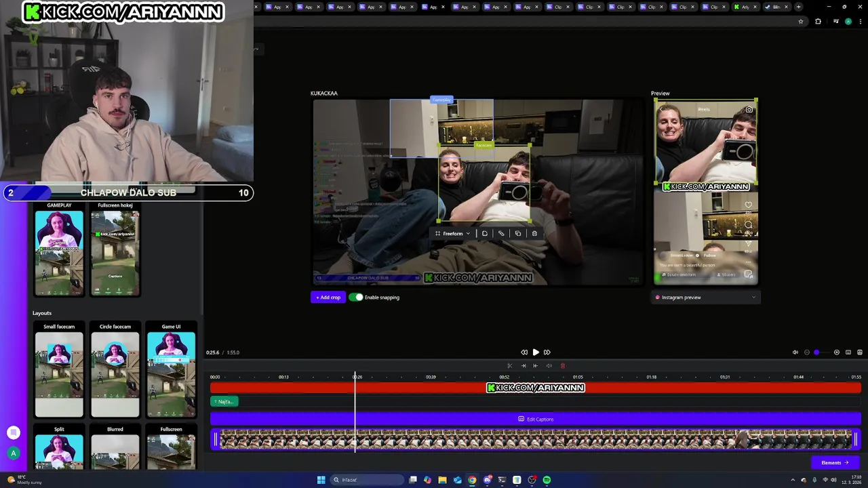Screen dimensions: 868x488
Task: Choose the Circle facecam layout
Action: 115,374
